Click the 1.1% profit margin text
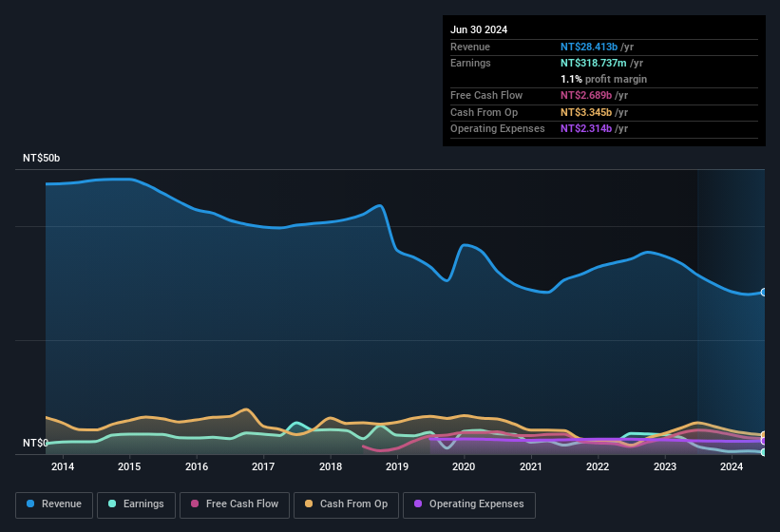The height and width of the screenshot is (532, 780). click(x=604, y=79)
